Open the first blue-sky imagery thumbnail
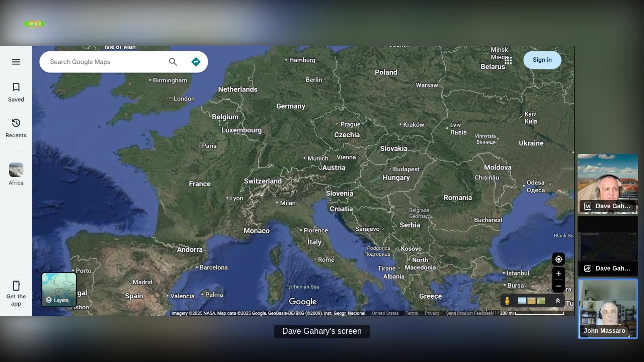Screen dimensions: 644x362 pyautogui.click(x=522, y=301)
